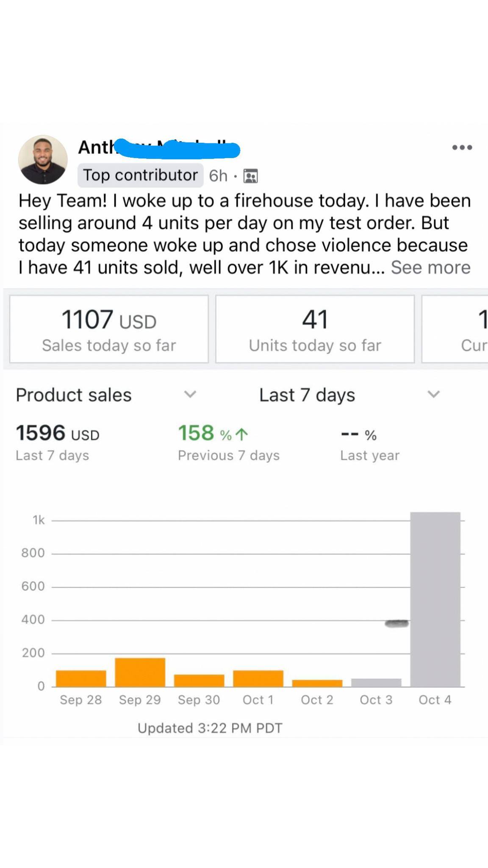Viewport: 488px width, 868px height.
Task: Open the Last 7 days dropdown chevron
Action: [x=433, y=395]
